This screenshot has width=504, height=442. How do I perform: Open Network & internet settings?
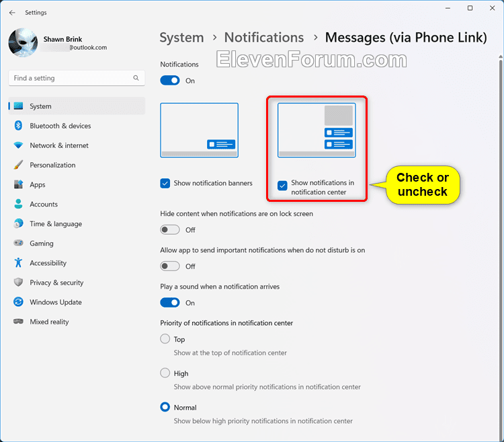77,145
